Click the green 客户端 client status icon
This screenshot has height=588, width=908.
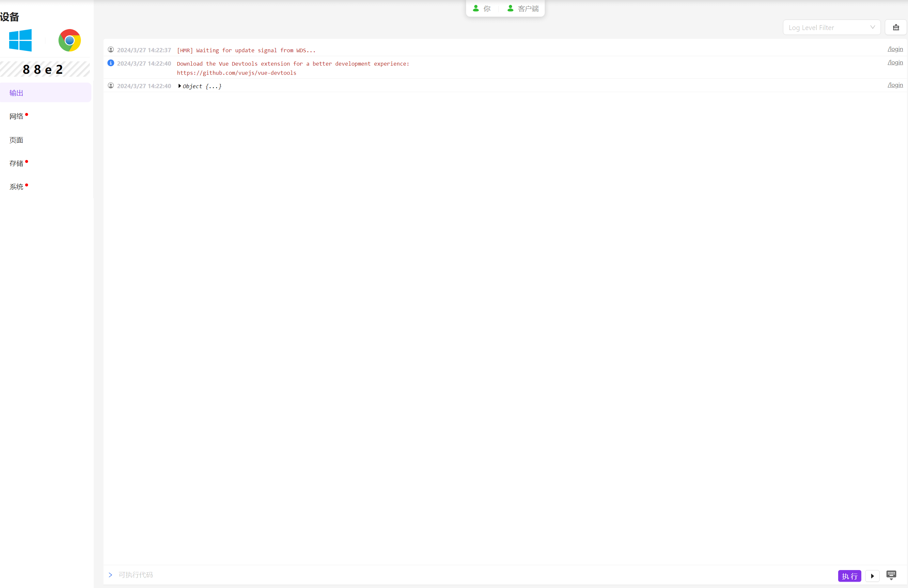[510, 8]
